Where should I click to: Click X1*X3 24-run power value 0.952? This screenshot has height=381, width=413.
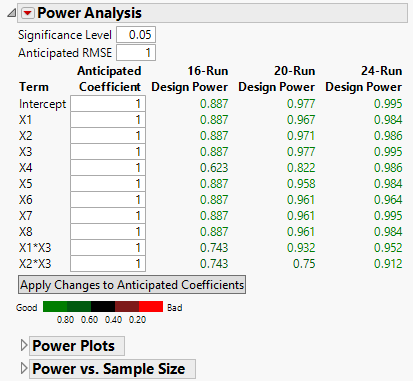tap(388, 248)
